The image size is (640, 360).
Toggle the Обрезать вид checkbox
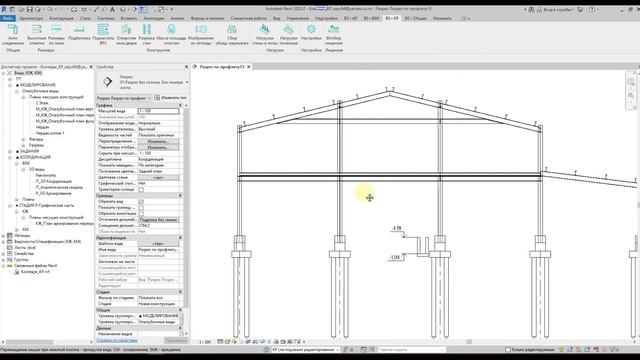click(141, 202)
